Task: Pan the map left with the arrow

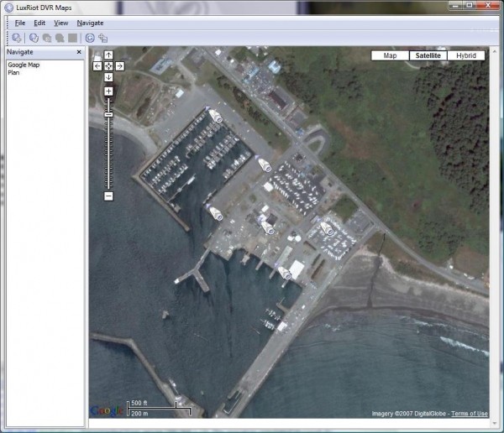Action: pyautogui.click(x=97, y=65)
